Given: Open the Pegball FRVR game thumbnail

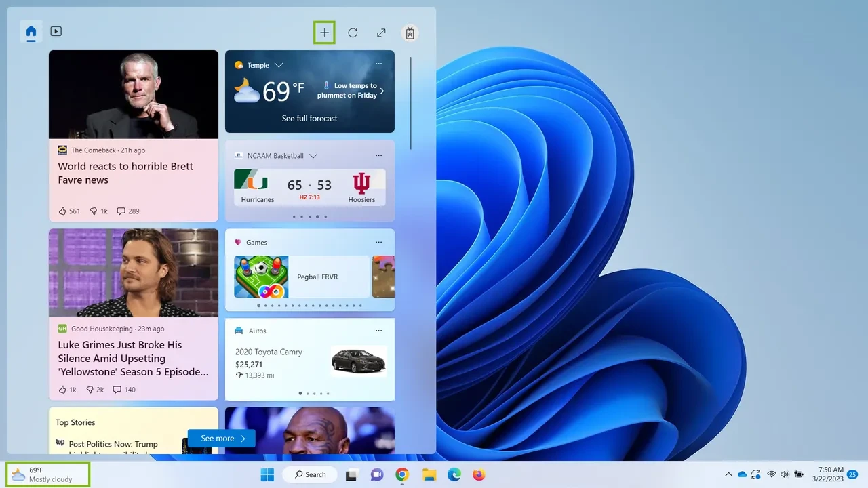Looking at the screenshot, I should pos(261,277).
